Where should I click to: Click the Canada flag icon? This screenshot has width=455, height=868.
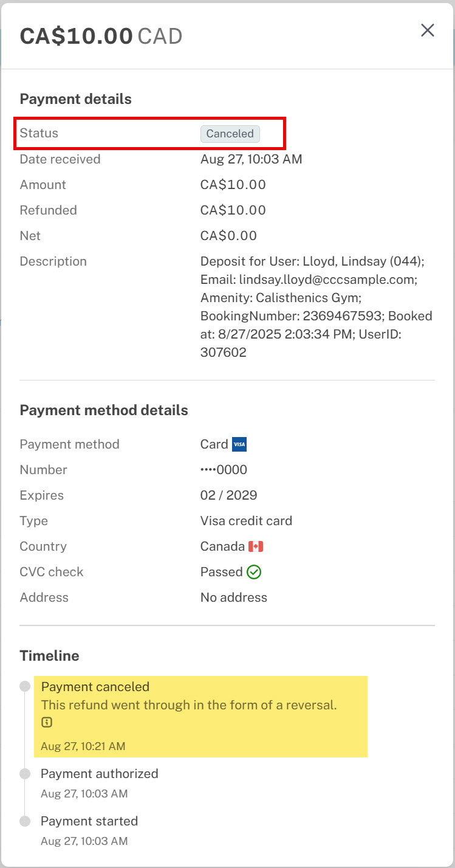(x=256, y=546)
